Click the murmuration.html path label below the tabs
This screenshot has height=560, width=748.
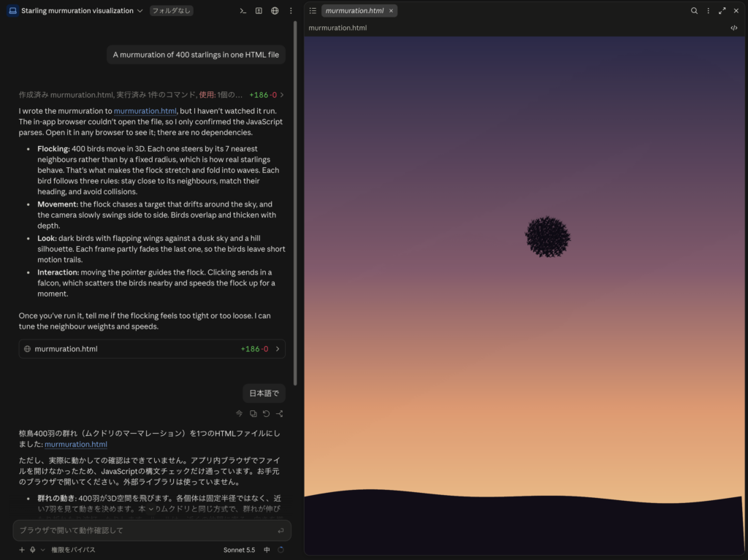337,28
